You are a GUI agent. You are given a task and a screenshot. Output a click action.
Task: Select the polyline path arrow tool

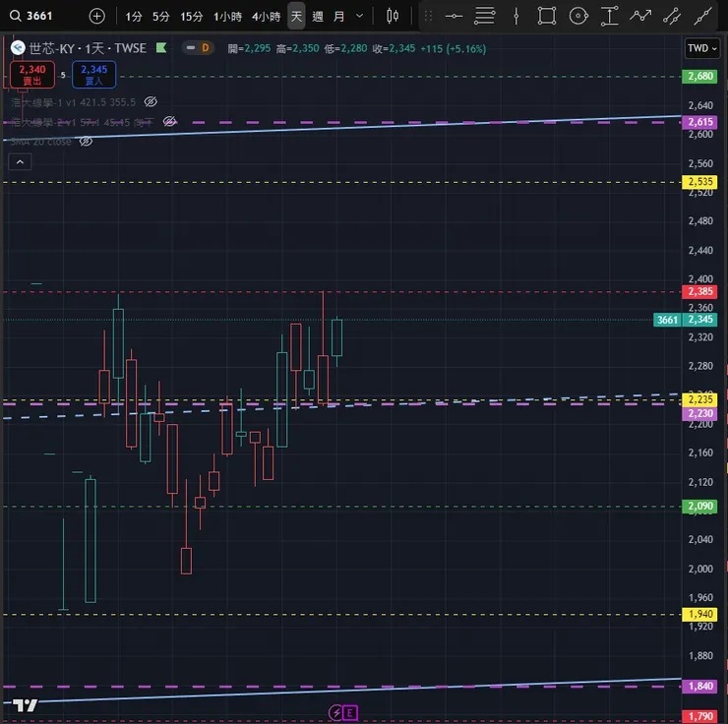click(x=640, y=16)
